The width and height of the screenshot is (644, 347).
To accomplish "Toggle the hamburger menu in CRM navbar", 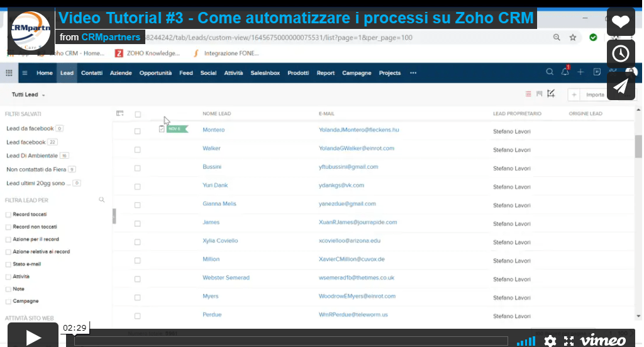I will 25,73.
